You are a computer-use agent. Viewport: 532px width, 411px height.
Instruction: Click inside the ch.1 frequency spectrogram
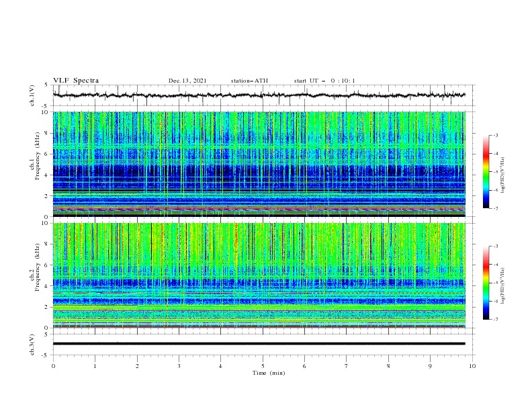tap(259, 164)
